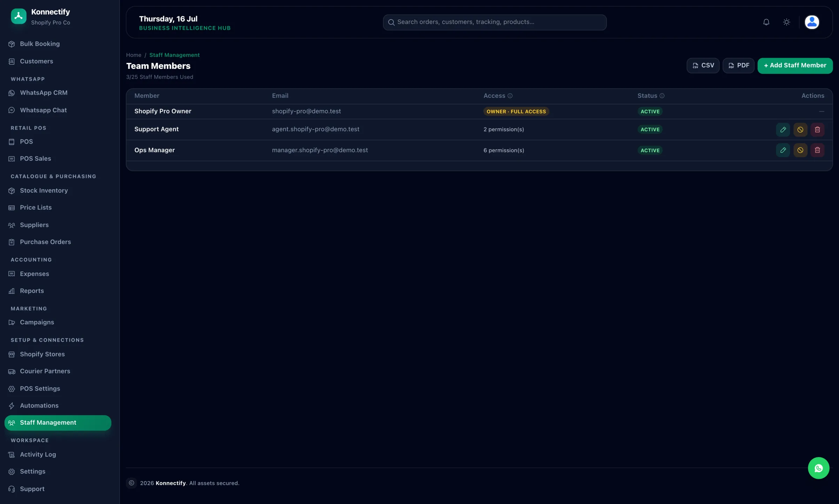This screenshot has width=839, height=504.
Task: Select Staff Management in sidebar
Action: coord(58,423)
